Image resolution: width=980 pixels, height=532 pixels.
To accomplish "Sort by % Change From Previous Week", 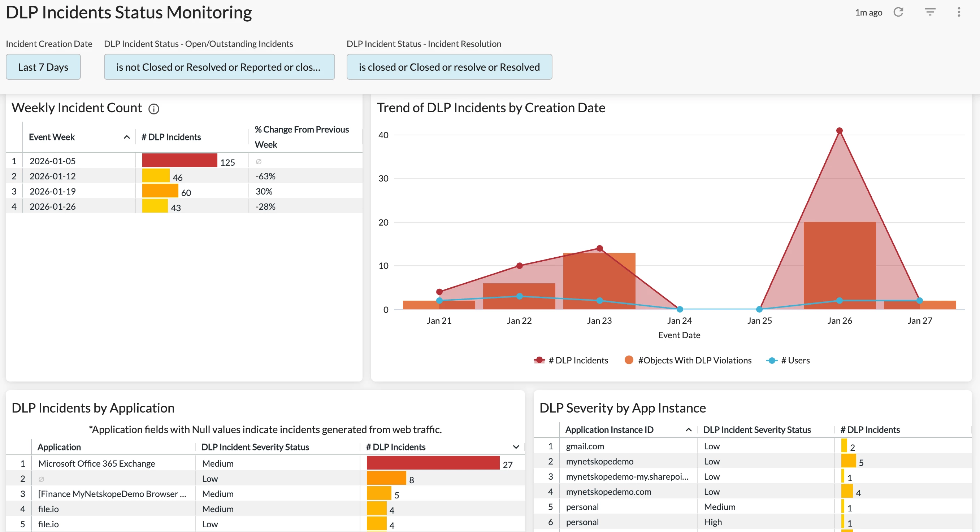I will click(301, 137).
